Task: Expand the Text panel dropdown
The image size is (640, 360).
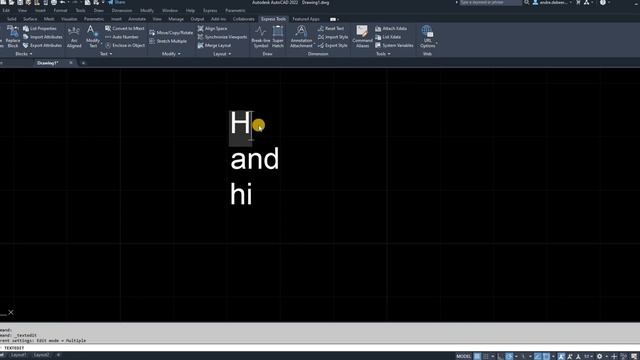Action: pos(106,54)
